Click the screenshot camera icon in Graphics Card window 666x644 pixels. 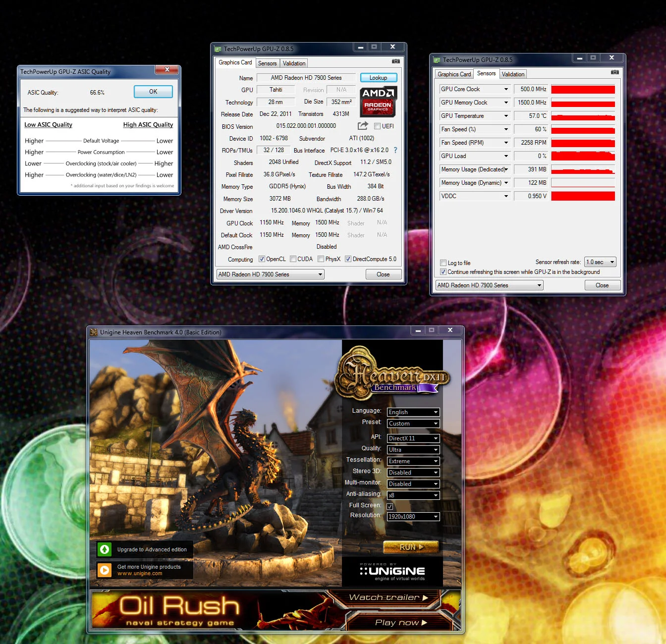[x=395, y=61]
